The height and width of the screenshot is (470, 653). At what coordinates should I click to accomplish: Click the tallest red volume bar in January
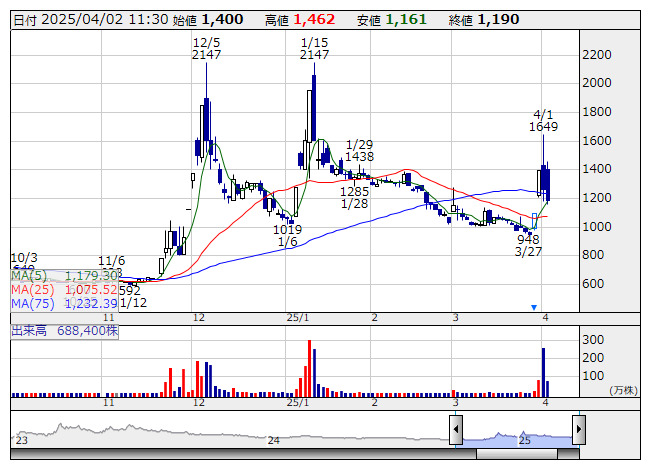point(309,367)
